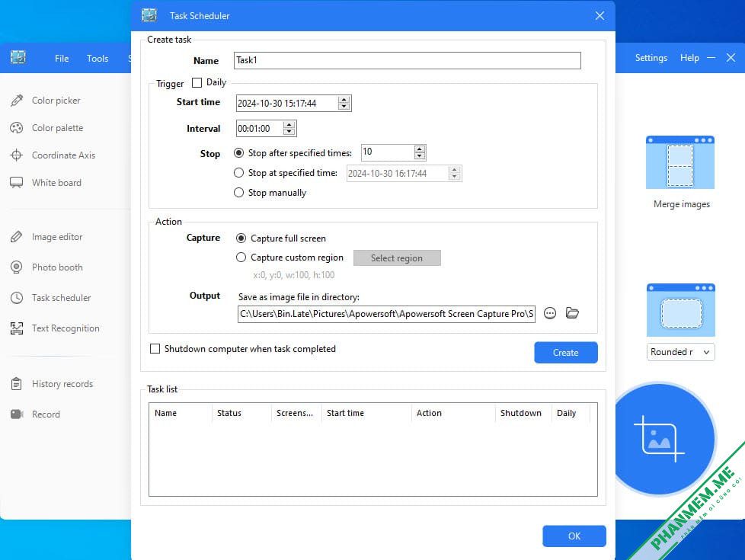Close the Task Scheduler dialog
Image resolution: width=745 pixels, height=560 pixels.
(600, 16)
